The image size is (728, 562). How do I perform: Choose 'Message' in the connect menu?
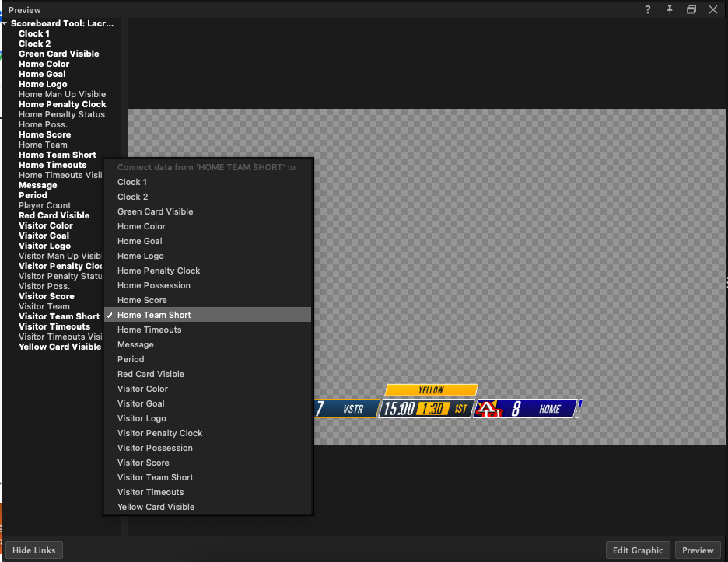tap(208, 344)
